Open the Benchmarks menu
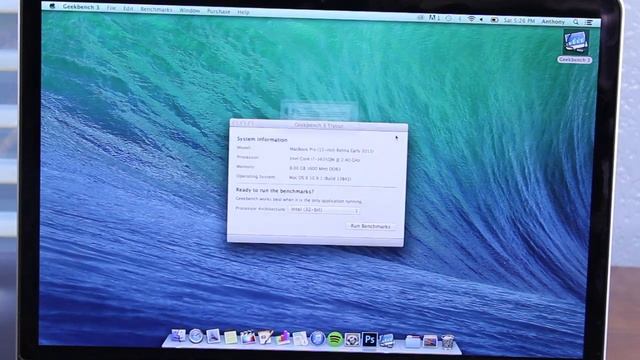Image resolution: width=640 pixels, height=360 pixels. pos(156,9)
